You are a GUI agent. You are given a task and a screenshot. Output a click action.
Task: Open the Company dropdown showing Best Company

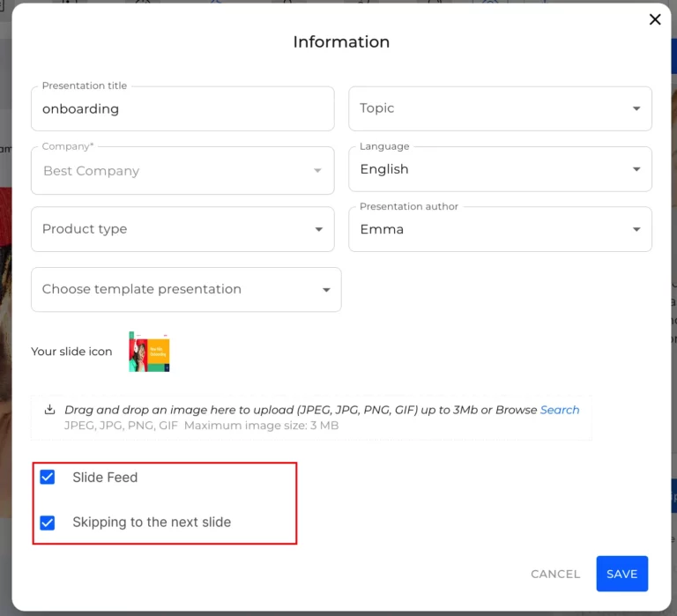coord(182,170)
